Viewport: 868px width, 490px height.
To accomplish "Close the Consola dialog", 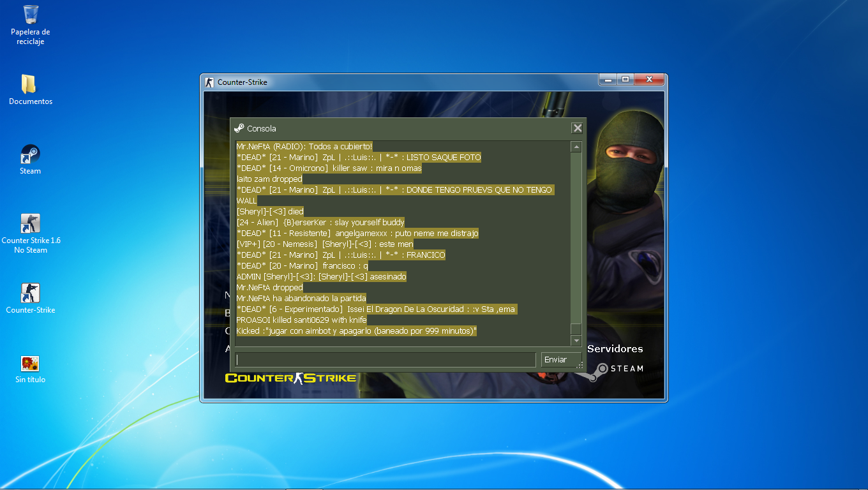I will (577, 128).
